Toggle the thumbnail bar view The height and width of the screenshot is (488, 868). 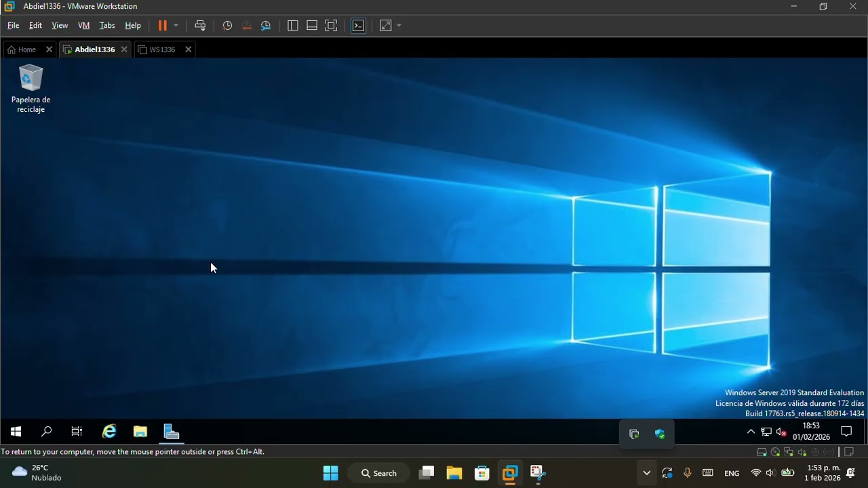click(x=312, y=26)
